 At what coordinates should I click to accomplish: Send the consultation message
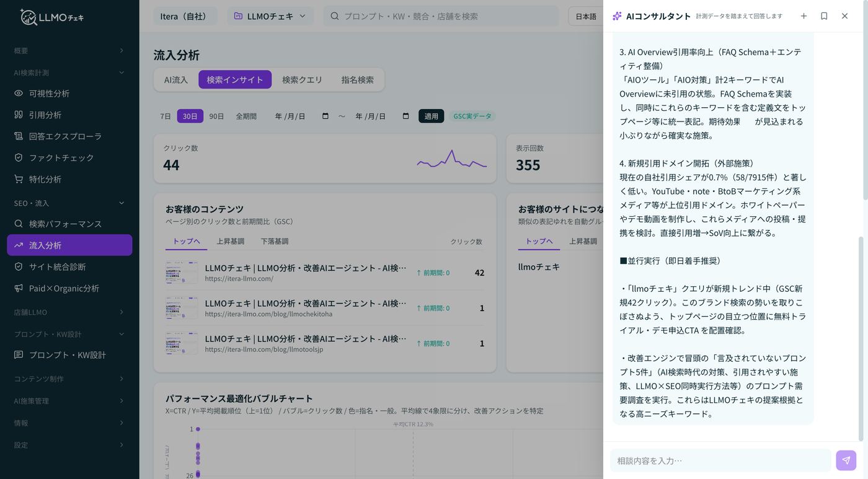(846, 460)
